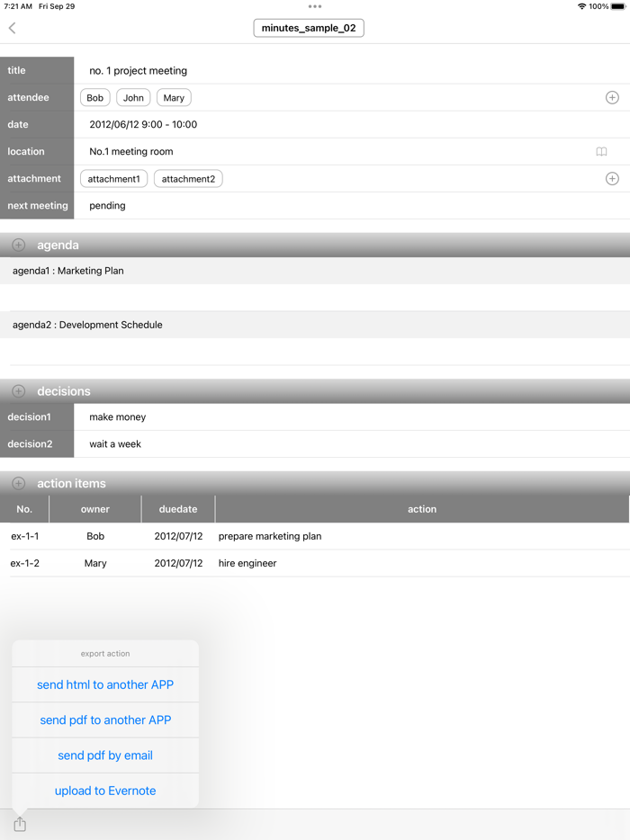The height and width of the screenshot is (840, 630).
Task: Select action item ex-1-1
Action: tap(24, 536)
